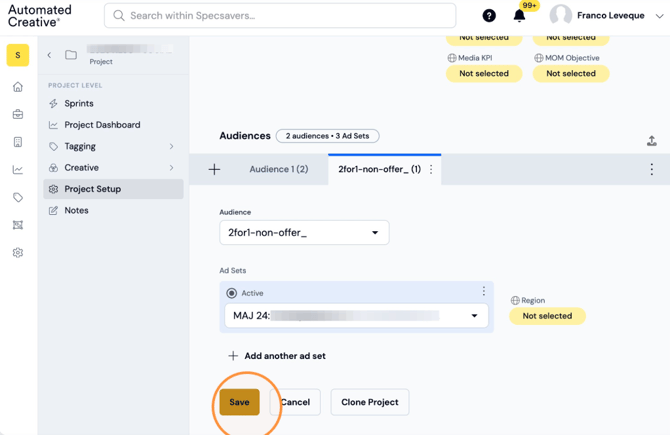This screenshot has width=670, height=435.
Task: Click Media KPI Not selected pill
Action: coord(484,73)
